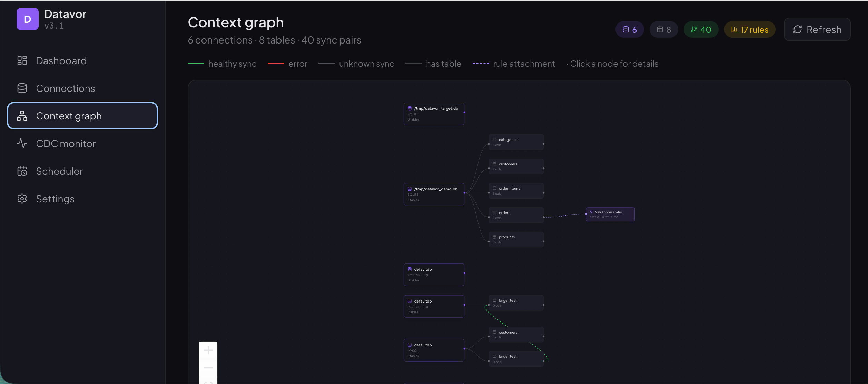Go to the Connections page
868x384 pixels.
(x=82, y=88)
